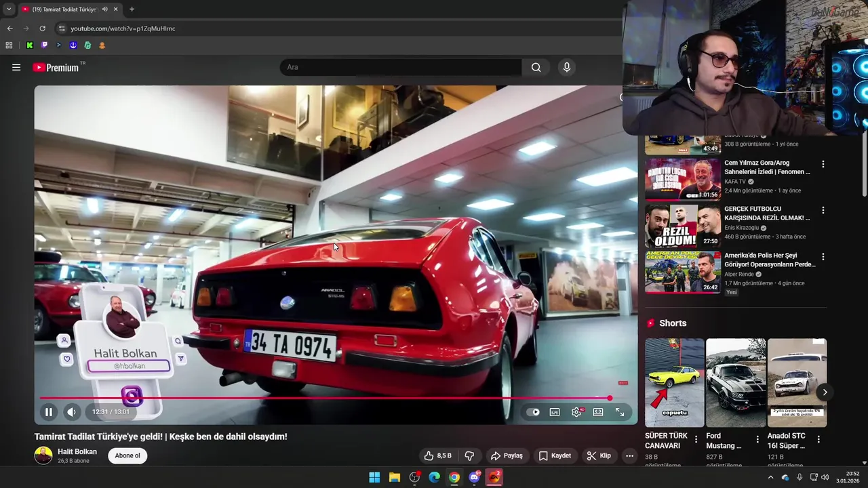This screenshot has width=868, height=488.
Task: Dislike the video with thumbs-down
Action: point(469,455)
